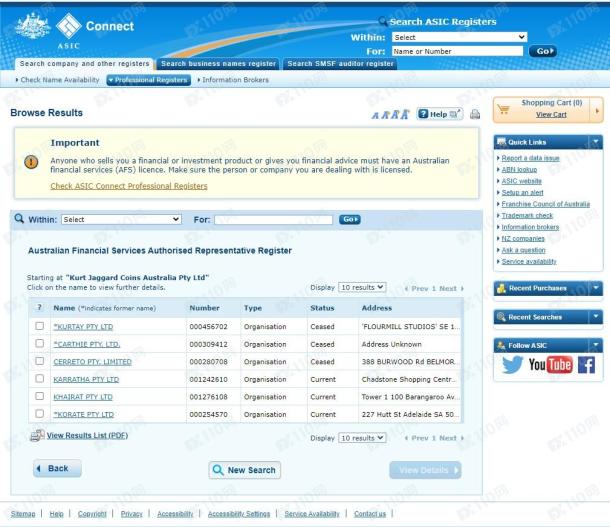
Task: Click the question mark column header icon
Action: pyautogui.click(x=39, y=308)
